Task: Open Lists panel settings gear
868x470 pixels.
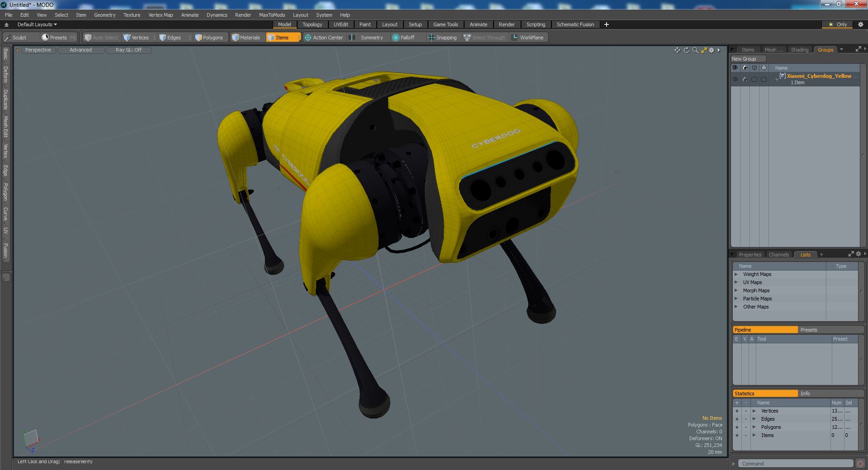Action: (x=859, y=254)
